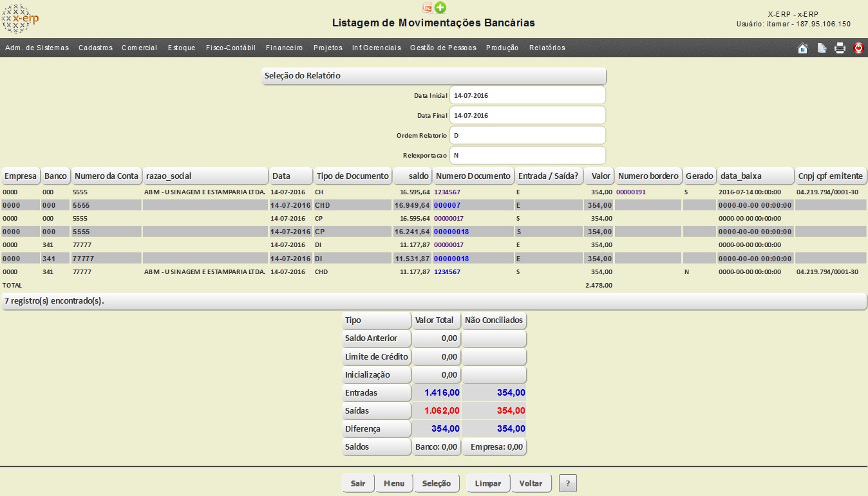Click the Não Conciliados header
Screen dimensions: 868x496
tap(494, 320)
